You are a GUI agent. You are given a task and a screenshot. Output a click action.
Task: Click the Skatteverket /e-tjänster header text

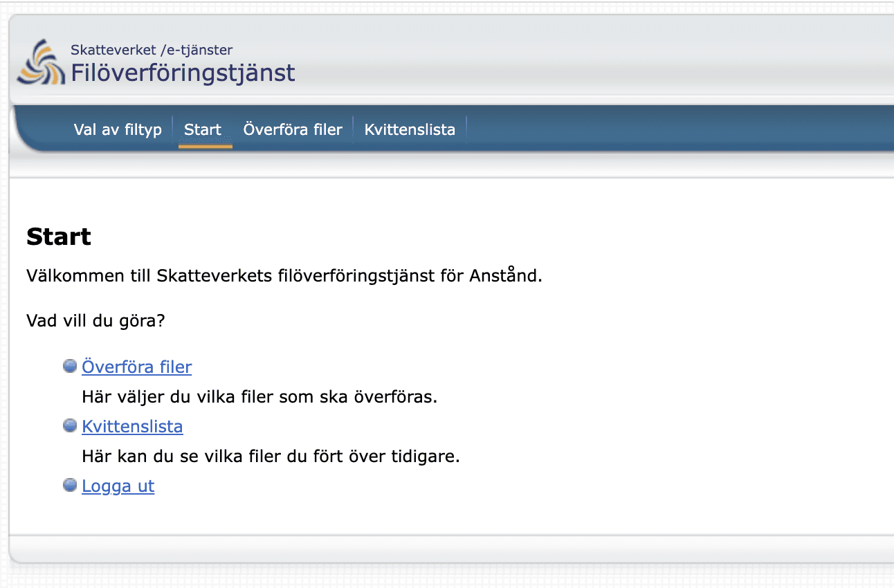[152, 50]
